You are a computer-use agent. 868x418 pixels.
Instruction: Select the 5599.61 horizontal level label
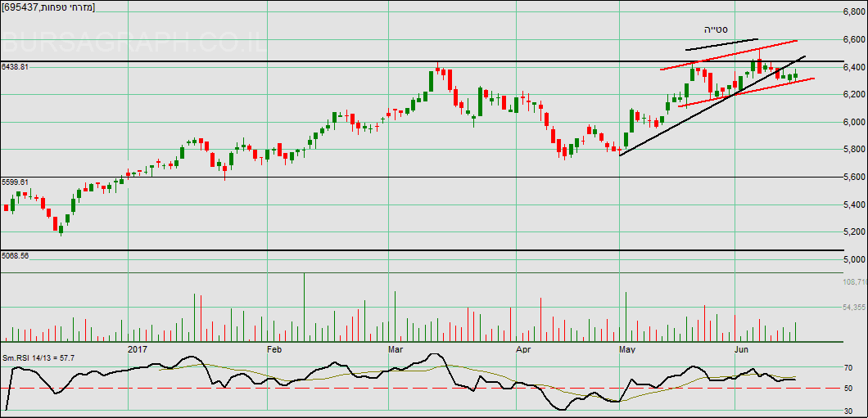click(x=15, y=182)
